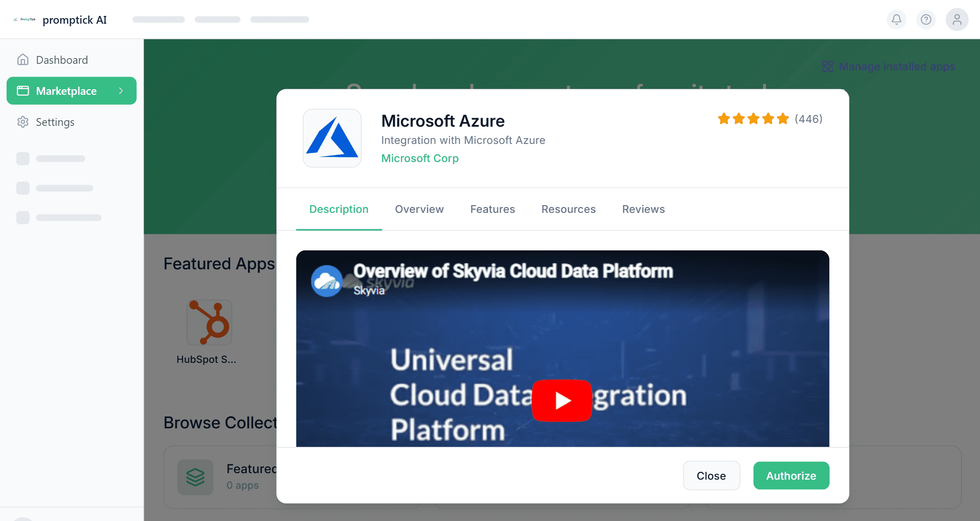Select the Resources tab
This screenshot has height=521, width=980.
click(568, 209)
